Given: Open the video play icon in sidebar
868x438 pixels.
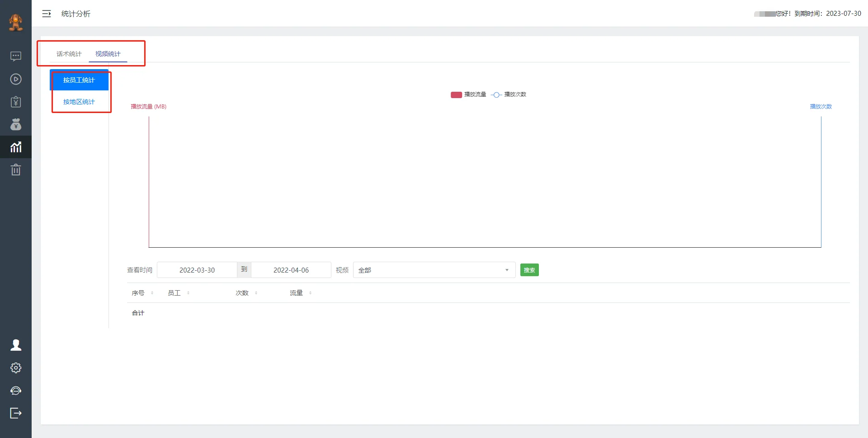Looking at the screenshot, I should 16,79.
